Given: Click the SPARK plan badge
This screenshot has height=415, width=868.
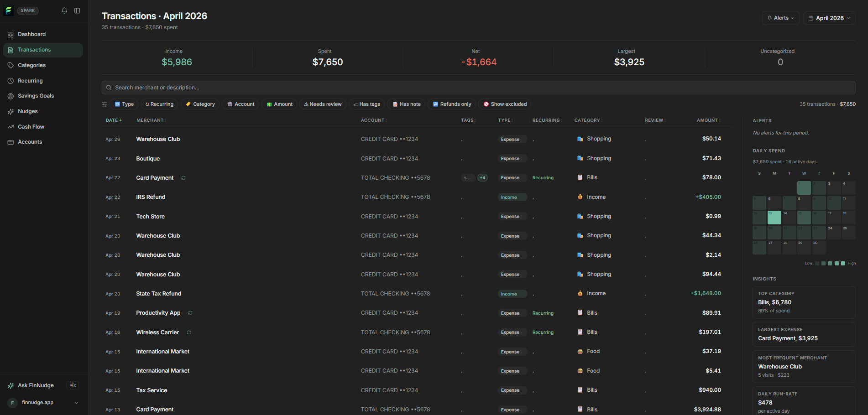Looking at the screenshot, I should tap(27, 10).
